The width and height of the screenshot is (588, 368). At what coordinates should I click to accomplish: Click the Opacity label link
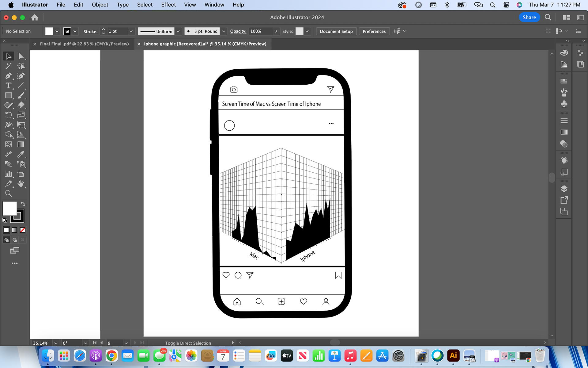coord(238,31)
